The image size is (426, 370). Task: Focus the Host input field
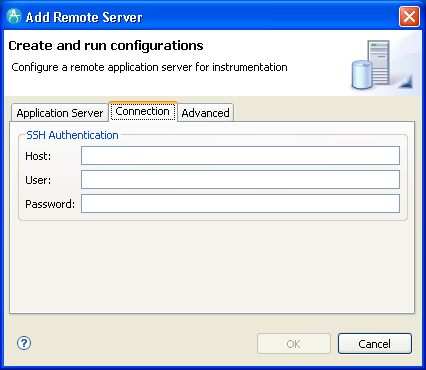[240, 156]
